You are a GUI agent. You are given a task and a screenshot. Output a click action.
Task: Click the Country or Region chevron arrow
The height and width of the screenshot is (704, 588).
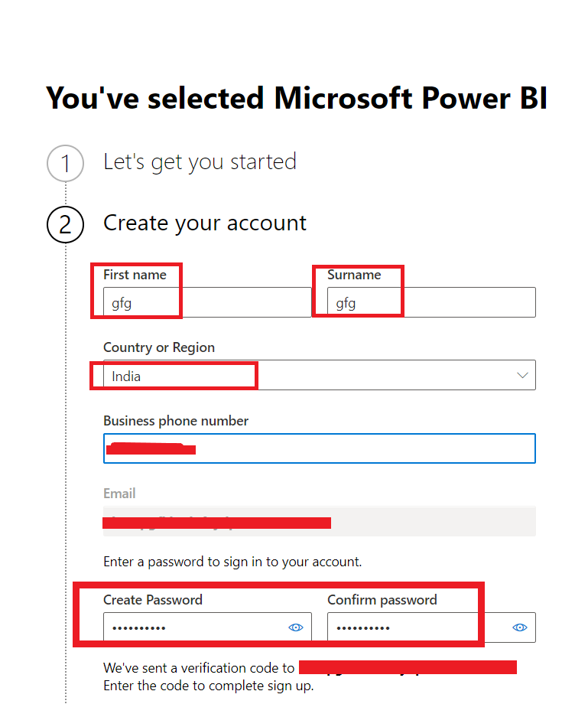coord(523,376)
